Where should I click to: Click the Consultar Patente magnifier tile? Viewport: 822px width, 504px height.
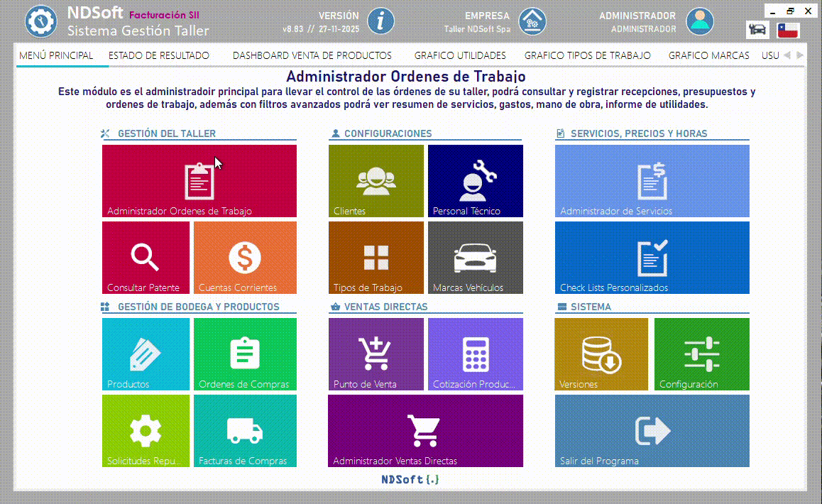146,258
